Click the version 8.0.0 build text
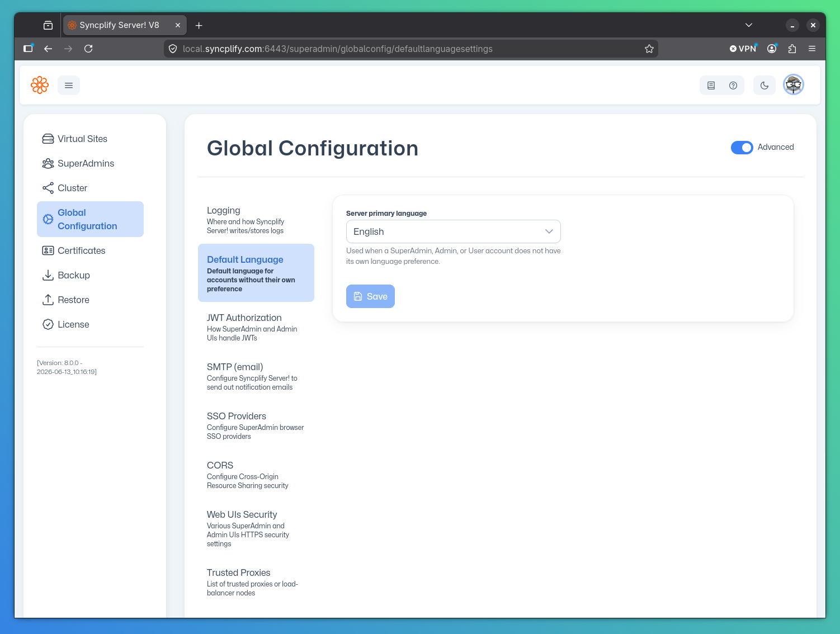 [x=67, y=367]
